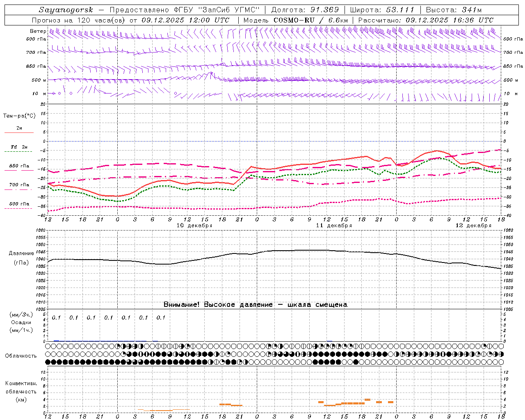
Task: Click the 'Долгота: 91.369' longitude field
Action: tap(305, 10)
